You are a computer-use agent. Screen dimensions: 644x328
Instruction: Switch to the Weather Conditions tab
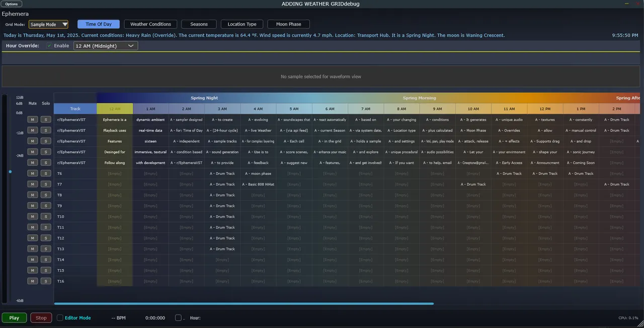150,24
